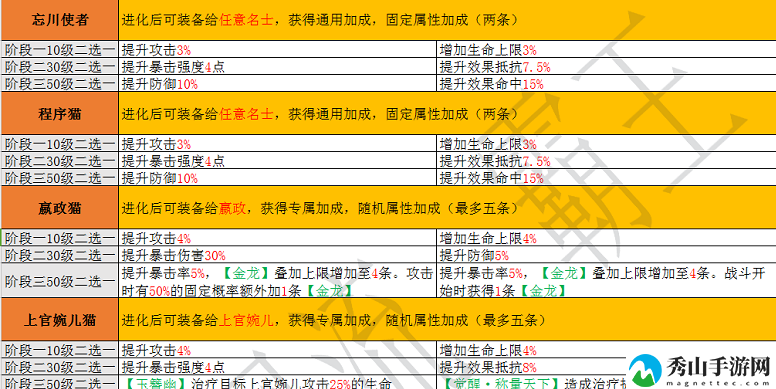This screenshot has height=389, width=776.
Task: Click 提升暴击强度4点 in the 忘川使者 section
Action: tap(278, 67)
